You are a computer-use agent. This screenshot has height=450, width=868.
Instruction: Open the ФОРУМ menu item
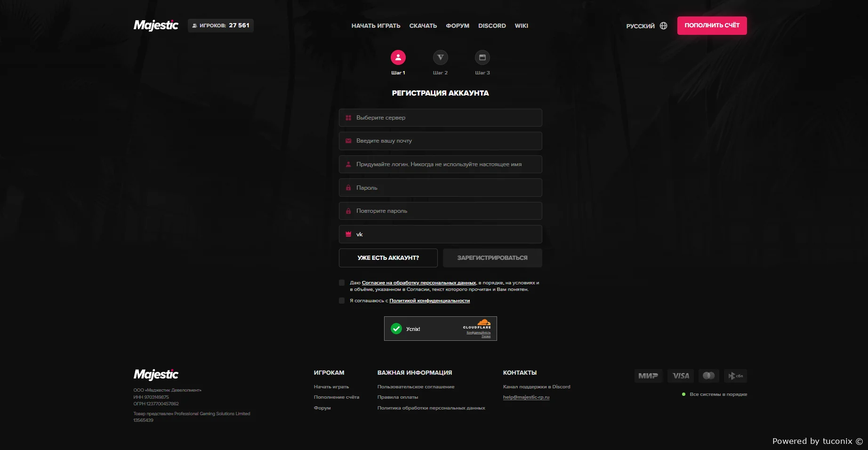tap(457, 26)
